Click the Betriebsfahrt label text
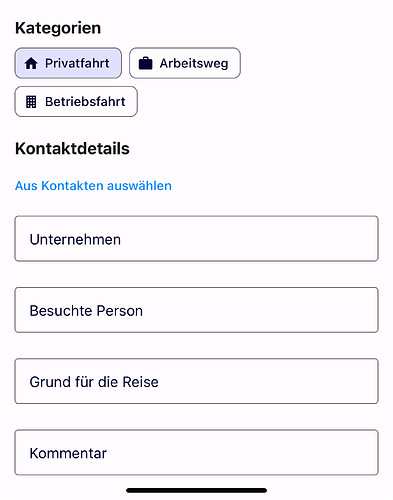 [85, 102]
